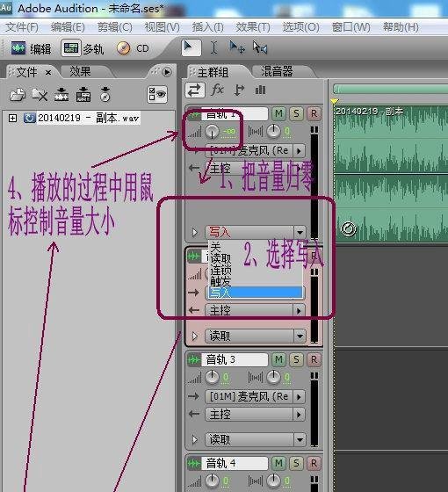The height and width of the screenshot is (492, 448).
Task: Expand the 20140219 - 副本.wav file entry
Action: pos(12,119)
